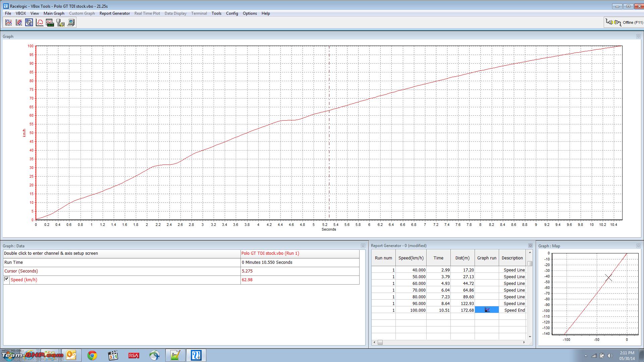This screenshot has width=644, height=362.
Task: Click report table scroll-left arrow
Action: pyautogui.click(x=374, y=342)
